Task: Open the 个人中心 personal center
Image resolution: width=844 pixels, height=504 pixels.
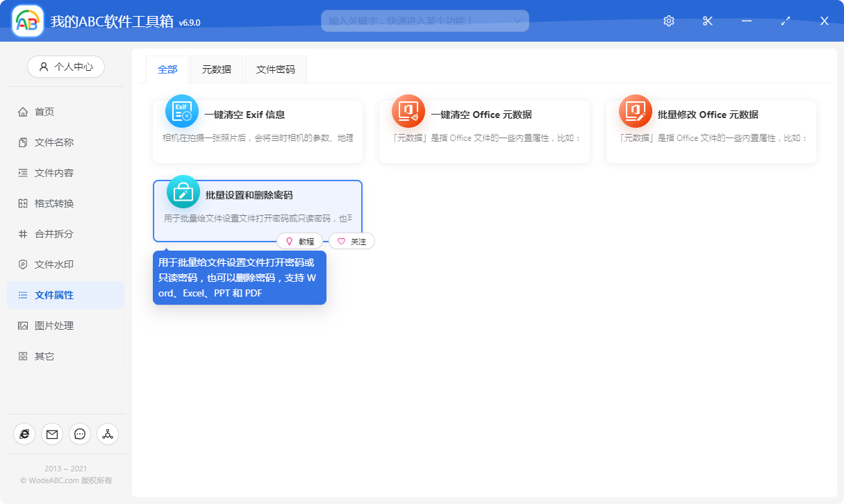Action: (65, 67)
